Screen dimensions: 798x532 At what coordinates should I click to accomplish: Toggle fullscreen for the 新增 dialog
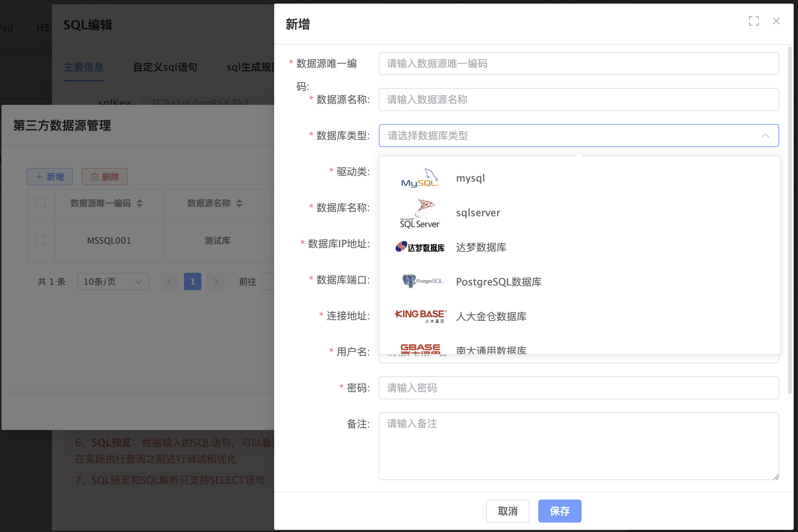pyautogui.click(x=754, y=21)
